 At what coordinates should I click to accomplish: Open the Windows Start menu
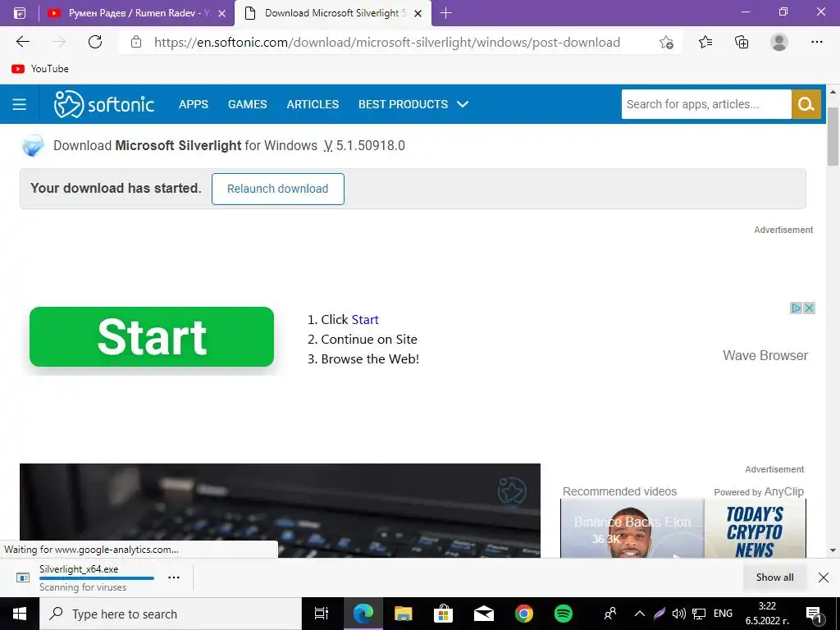pyautogui.click(x=20, y=614)
